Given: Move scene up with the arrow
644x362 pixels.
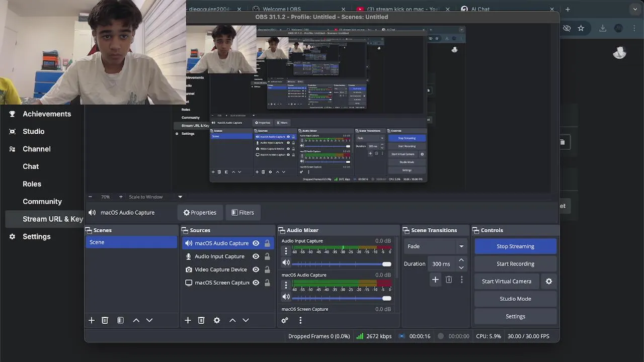Looking at the screenshot, I should tap(136, 320).
